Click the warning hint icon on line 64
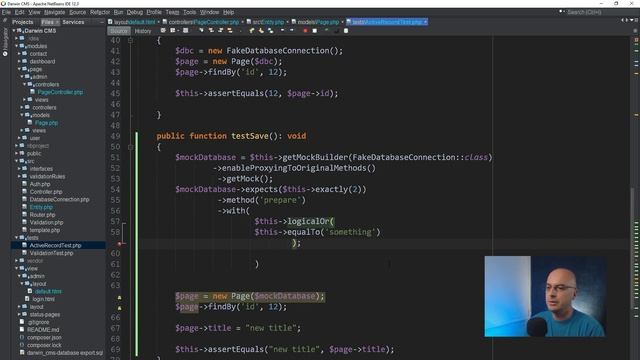This screenshot has height=360, width=640. pos(119,298)
